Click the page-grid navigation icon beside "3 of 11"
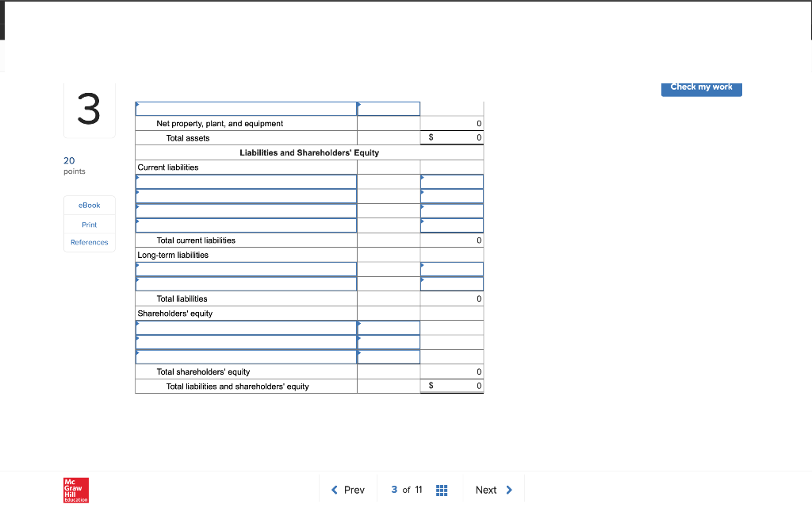Viewport: 812px width, 508px height. tap(442, 490)
